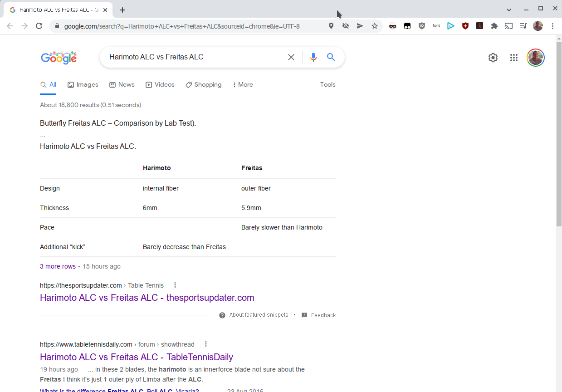Screen dimensions: 562x392
Task: Click the send/share arrow icon in address bar
Action: (x=360, y=26)
